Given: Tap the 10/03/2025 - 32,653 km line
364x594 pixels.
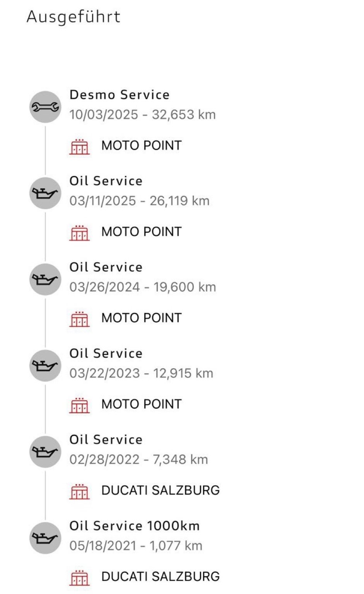Looking at the screenshot, I should click(x=142, y=115).
